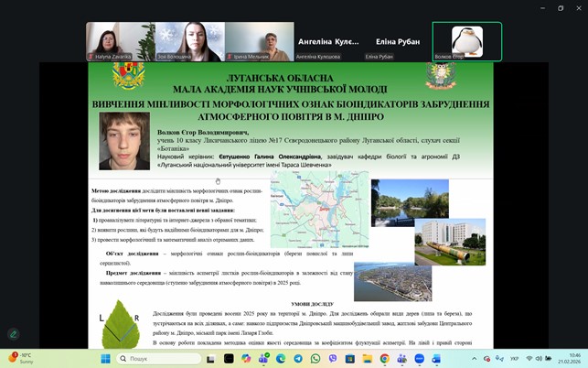Image resolution: width=588 pixels, height=368 pixels.
Task: Click the park lake photo on slide
Action: (410, 203)
